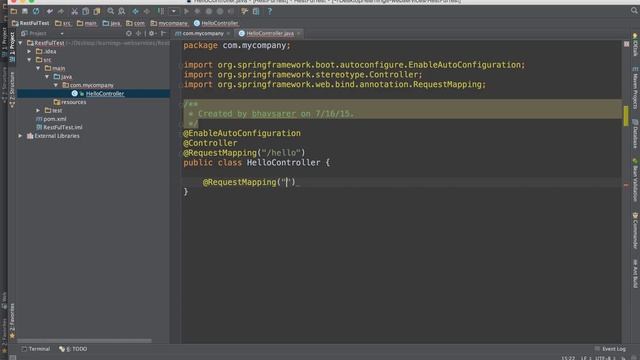Click the green Run triangle icon
This screenshot has height=360, width=640.
point(187,11)
